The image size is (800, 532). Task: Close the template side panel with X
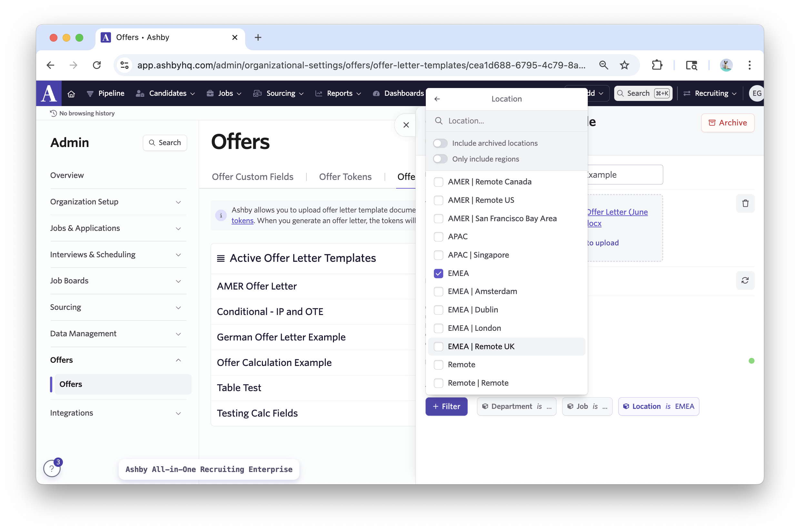point(406,125)
